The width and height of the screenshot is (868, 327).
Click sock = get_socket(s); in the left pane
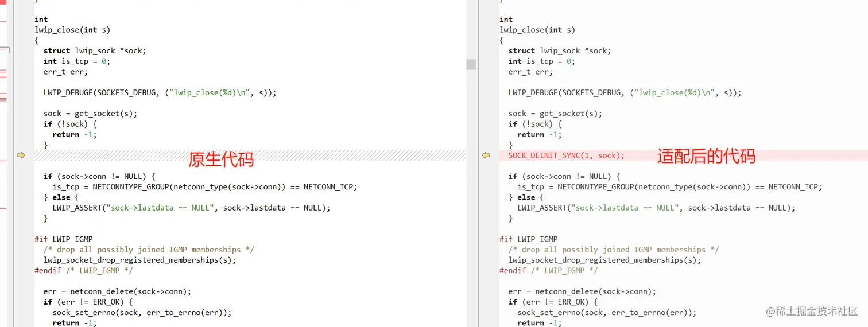coord(91,114)
